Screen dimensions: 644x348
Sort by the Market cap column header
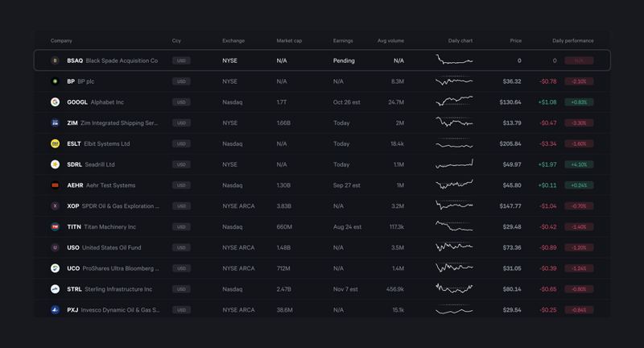pyautogui.click(x=289, y=40)
